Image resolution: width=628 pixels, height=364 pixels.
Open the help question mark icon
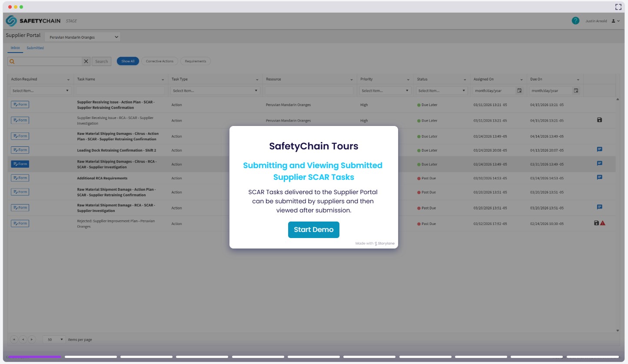575,20
